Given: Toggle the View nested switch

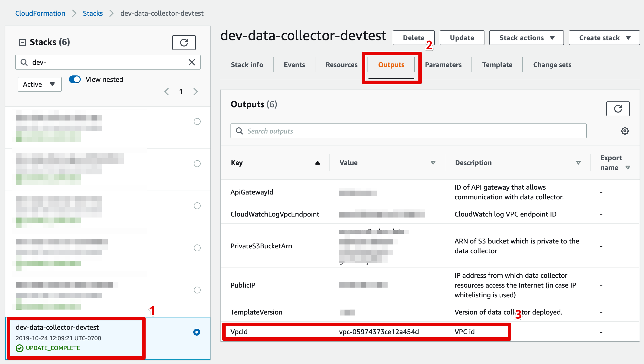Looking at the screenshot, I should pos(75,79).
